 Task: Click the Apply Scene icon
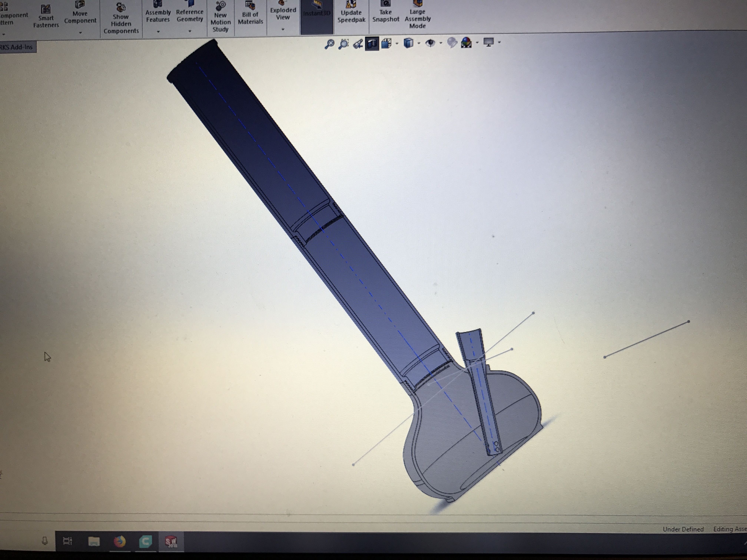click(466, 43)
